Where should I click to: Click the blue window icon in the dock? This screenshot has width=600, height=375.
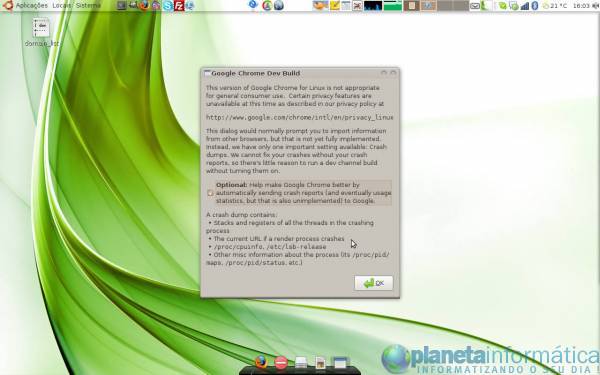coord(340,362)
